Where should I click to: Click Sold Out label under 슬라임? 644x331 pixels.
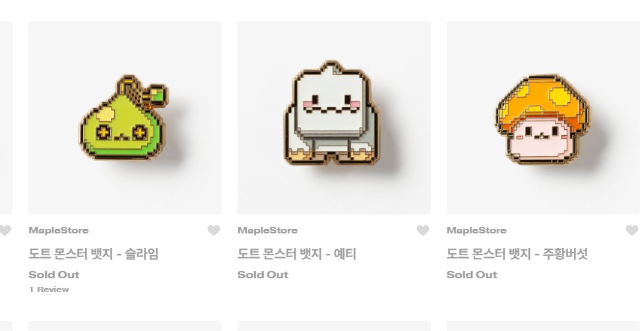pos(54,275)
